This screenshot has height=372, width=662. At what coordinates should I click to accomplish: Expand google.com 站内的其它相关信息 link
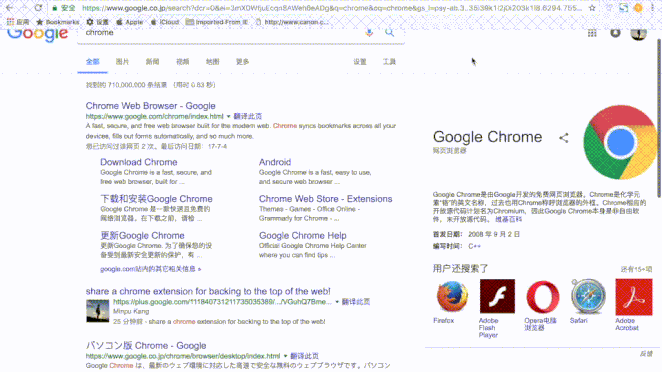pos(151,269)
